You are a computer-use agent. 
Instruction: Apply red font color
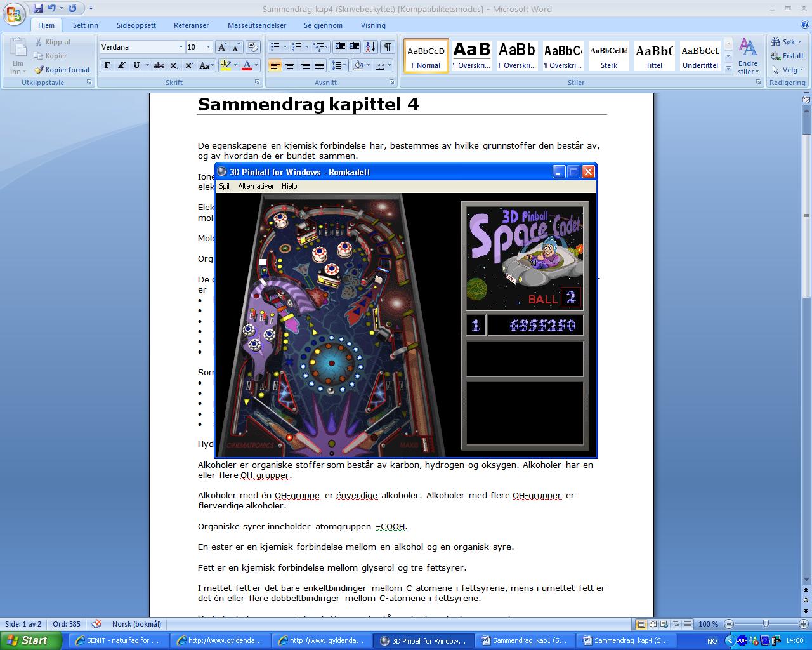click(247, 65)
